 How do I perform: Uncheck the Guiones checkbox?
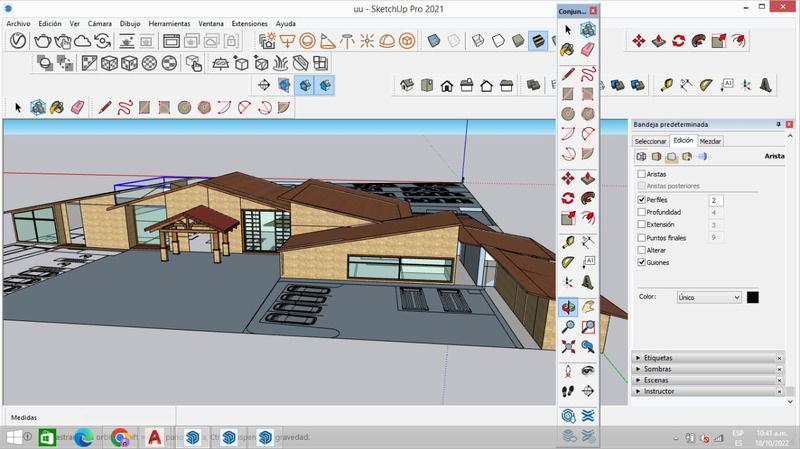[x=641, y=262]
